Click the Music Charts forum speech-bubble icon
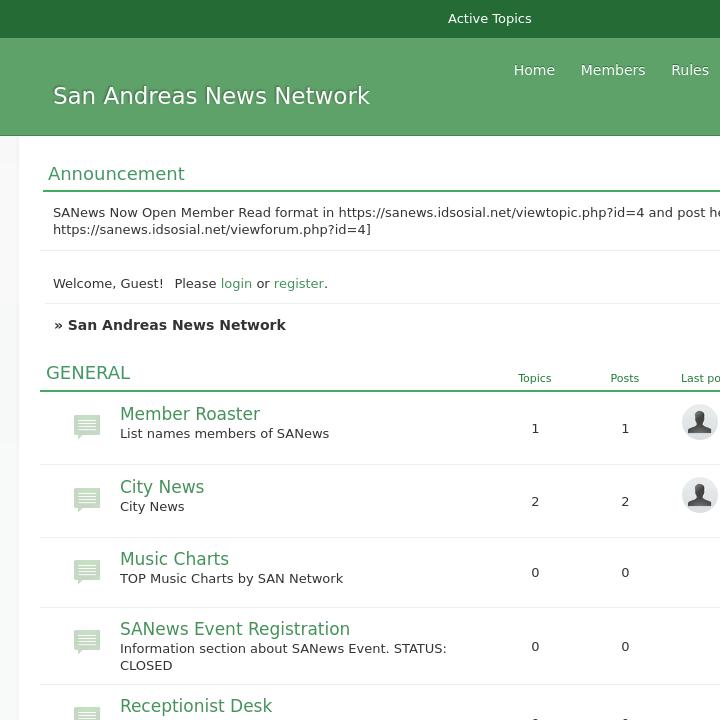This screenshot has width=720, height=720. point(87,571)
